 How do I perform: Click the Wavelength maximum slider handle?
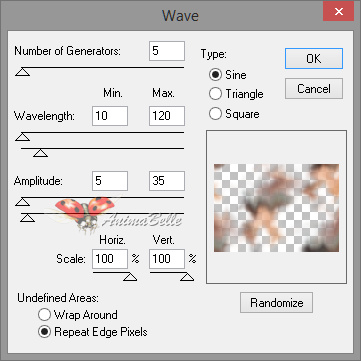[41, 153]
